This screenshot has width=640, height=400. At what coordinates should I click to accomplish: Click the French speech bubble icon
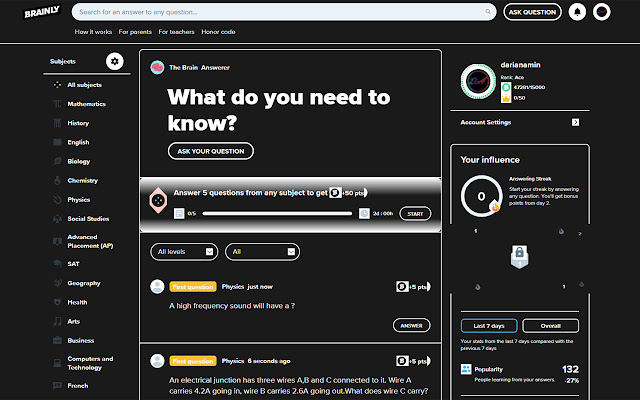point(58,385)
